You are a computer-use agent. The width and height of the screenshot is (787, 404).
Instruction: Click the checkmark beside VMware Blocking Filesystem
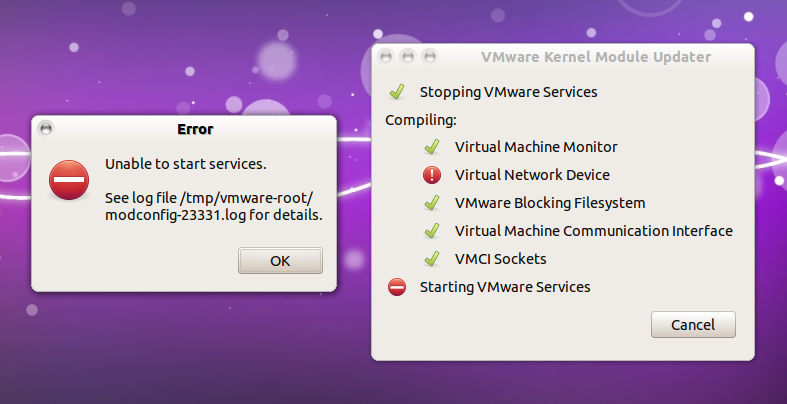click(x=432, y=203)
